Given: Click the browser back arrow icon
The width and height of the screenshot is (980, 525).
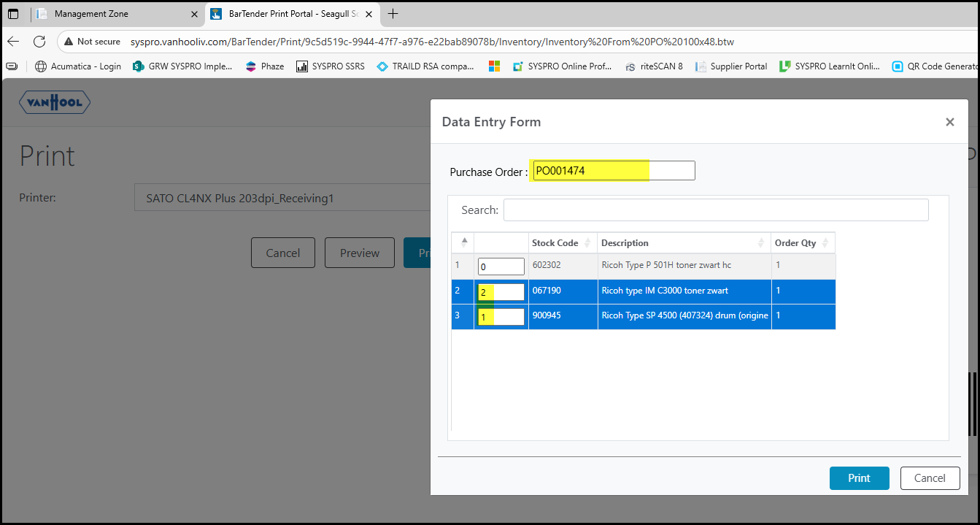Looking at the screenshot, I should click(14, 42).
